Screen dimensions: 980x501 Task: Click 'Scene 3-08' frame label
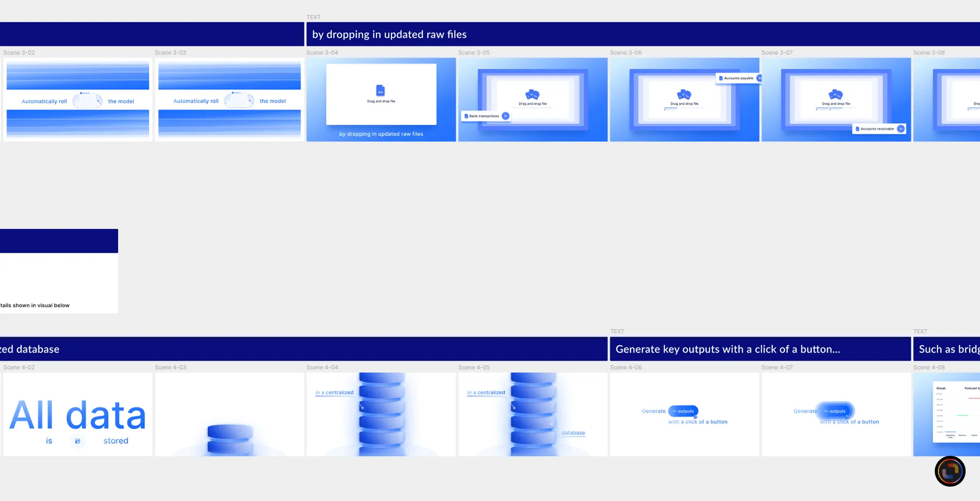tap(929, 52)
